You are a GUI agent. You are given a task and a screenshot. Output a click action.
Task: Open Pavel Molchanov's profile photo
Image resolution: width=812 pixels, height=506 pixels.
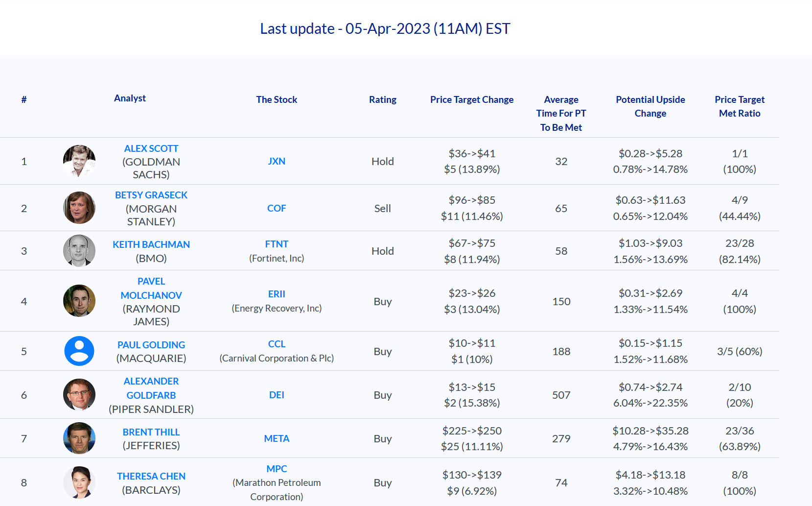tap(79, 301)
